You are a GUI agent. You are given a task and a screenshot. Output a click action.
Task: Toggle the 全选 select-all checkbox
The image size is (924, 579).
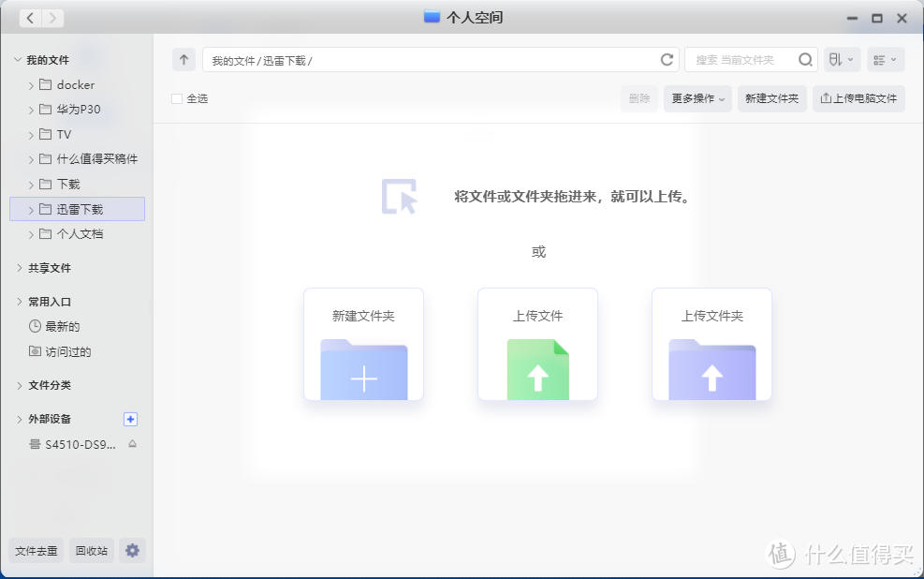[177, 98]
